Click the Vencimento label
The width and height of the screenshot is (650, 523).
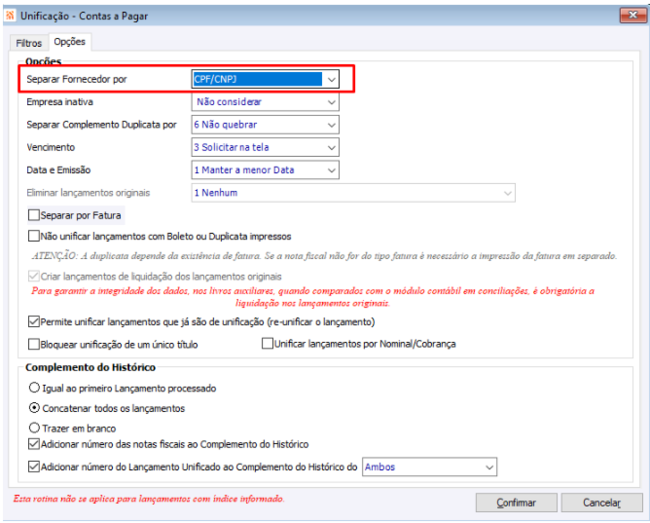pyautogui.click(x=51, y=148)
